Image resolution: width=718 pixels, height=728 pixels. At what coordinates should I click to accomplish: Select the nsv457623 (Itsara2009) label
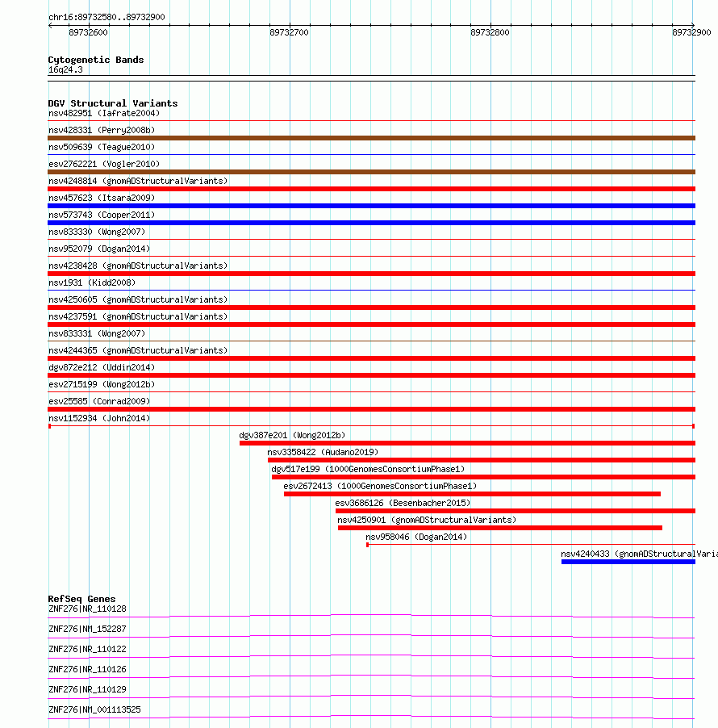click(102, 199)
